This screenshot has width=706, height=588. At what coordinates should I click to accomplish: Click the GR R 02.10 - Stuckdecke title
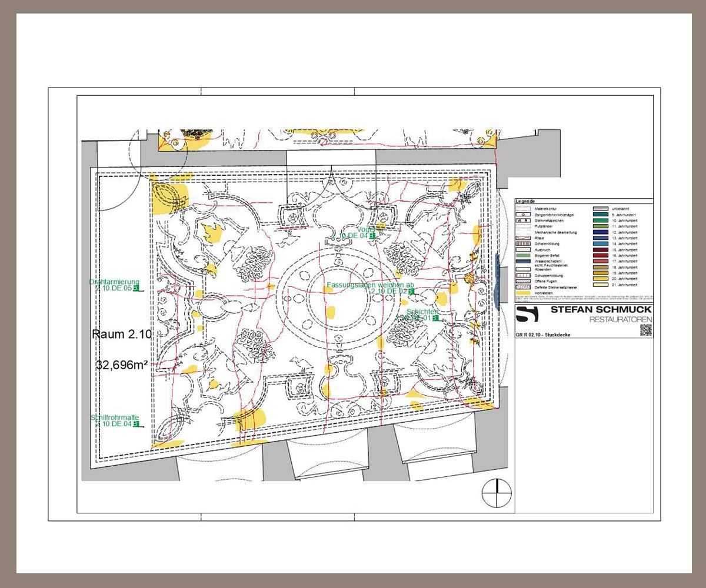tap(542, 335)
